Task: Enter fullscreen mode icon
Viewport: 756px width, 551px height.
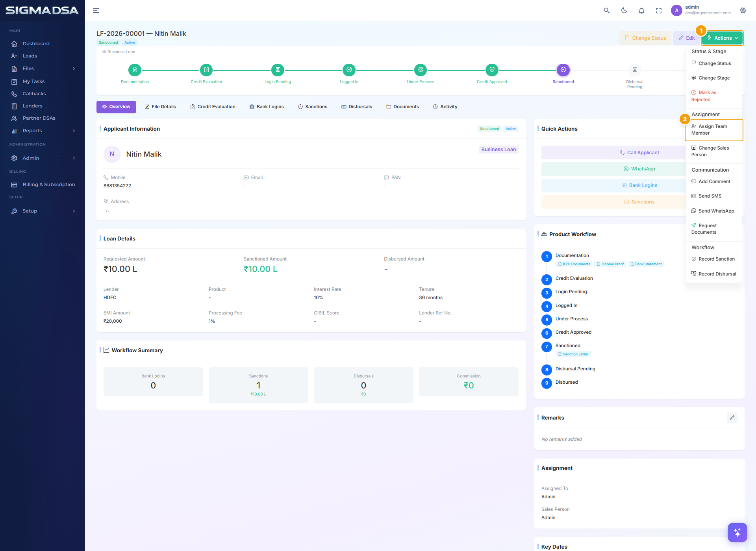Action: pos(659,11)
